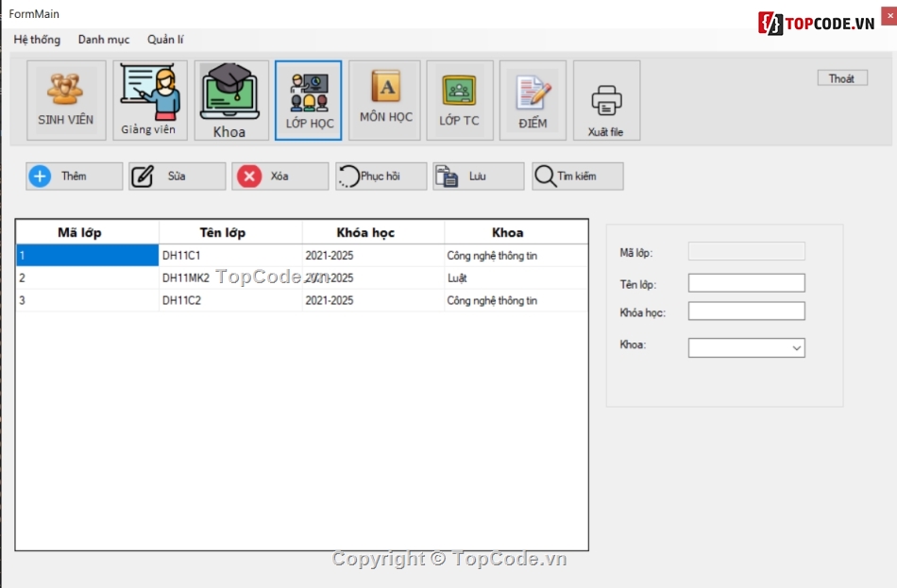Select the cell DH11C1
The height and width of the screenshot is (588, 897).
pyautogui.click(x=230, y=255)
